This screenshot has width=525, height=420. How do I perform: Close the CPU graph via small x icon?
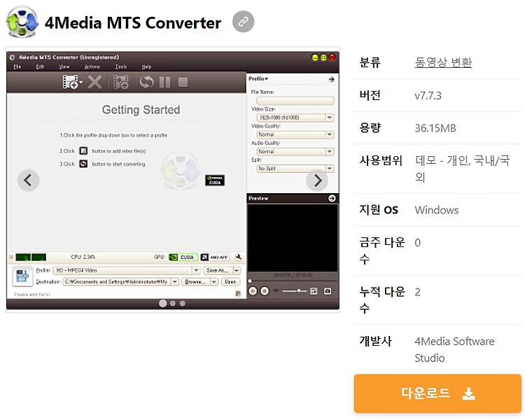11,257
